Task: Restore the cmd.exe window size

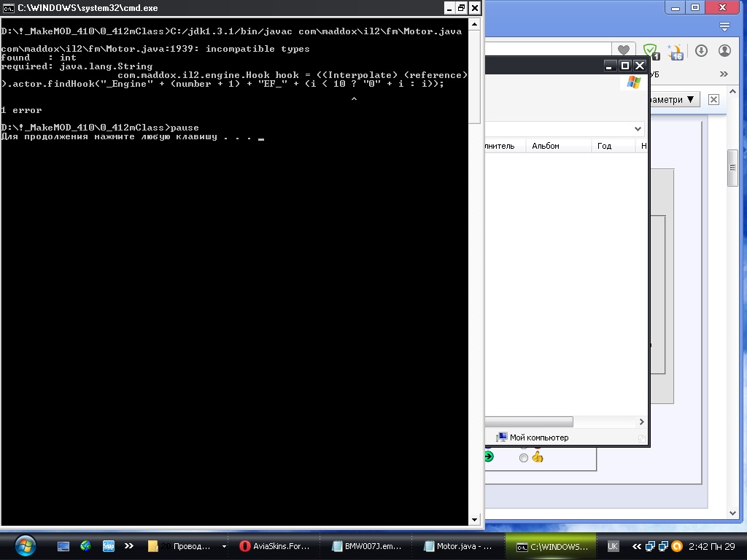Action: click(x=462, y=7)
